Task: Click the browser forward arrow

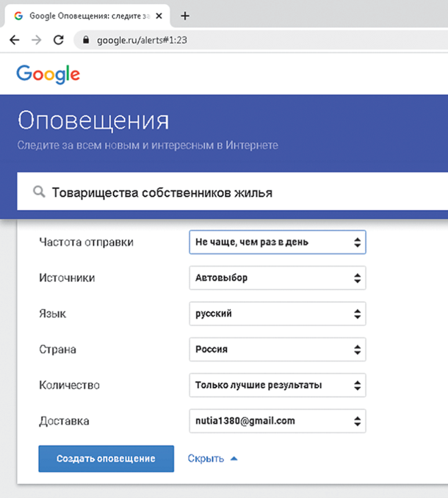Action: click(x=36, y=40)
